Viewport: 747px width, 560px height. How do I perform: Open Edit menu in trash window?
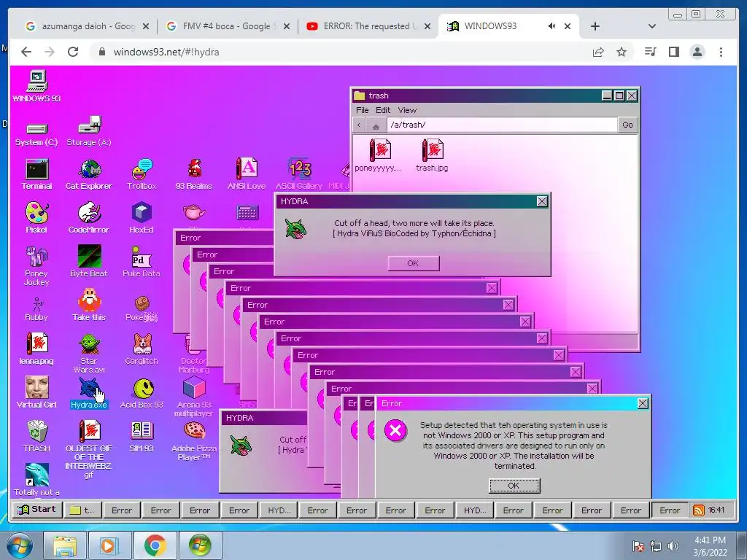pyautogui.click(x=383, y=110)
